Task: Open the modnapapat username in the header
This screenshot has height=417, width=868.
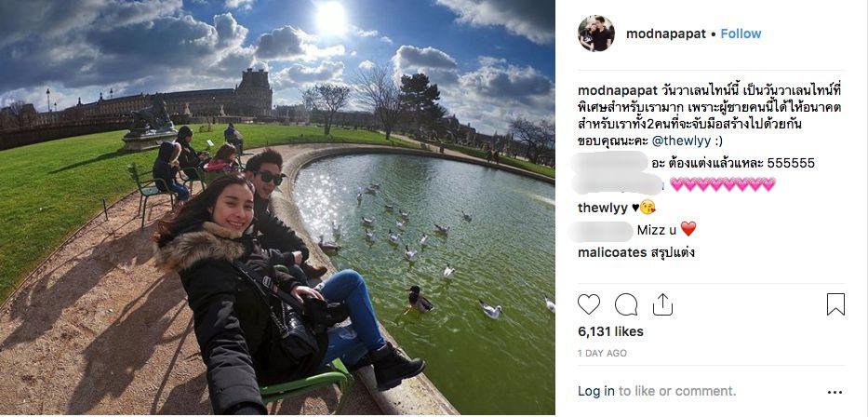Action: [x=666, y=34]
